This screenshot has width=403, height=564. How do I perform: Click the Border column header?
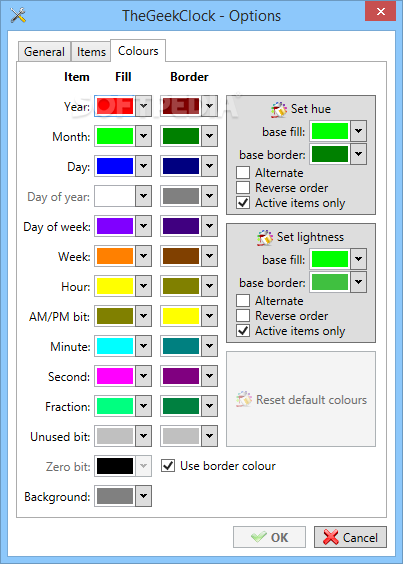pos(189,77)
